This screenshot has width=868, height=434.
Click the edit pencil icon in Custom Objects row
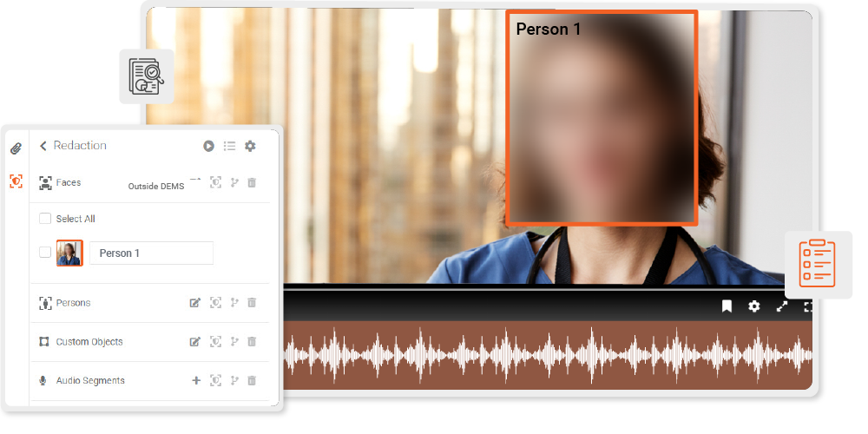tap(194, 341)
